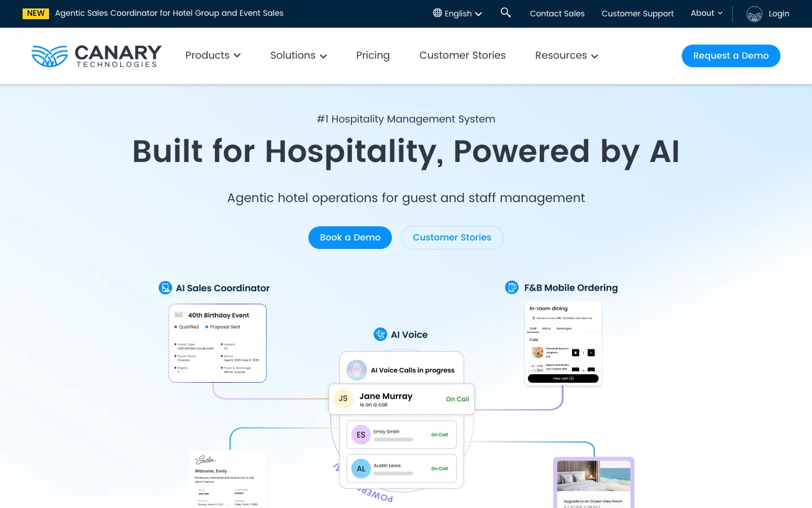
Task: Click the 40th Birthday Event card
Action: point(218,343)
